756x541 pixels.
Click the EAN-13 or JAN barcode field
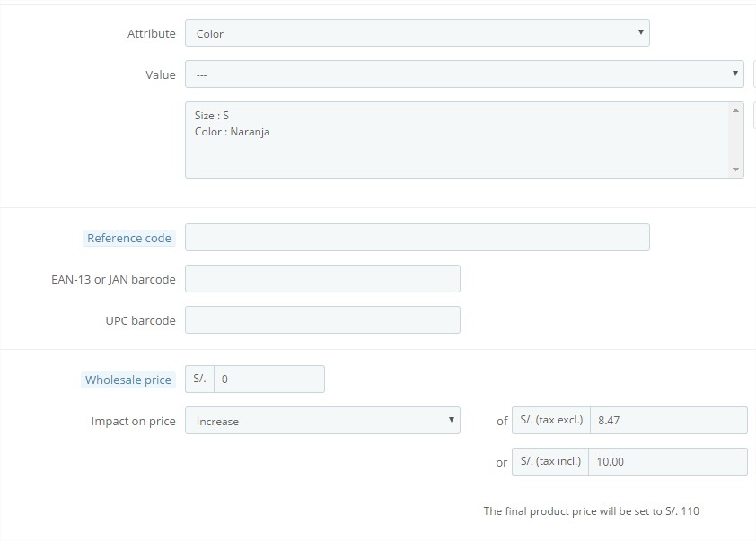322,278
